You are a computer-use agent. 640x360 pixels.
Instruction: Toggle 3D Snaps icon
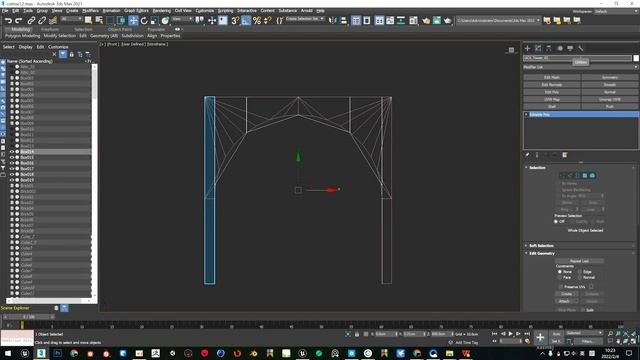(235, 20)
